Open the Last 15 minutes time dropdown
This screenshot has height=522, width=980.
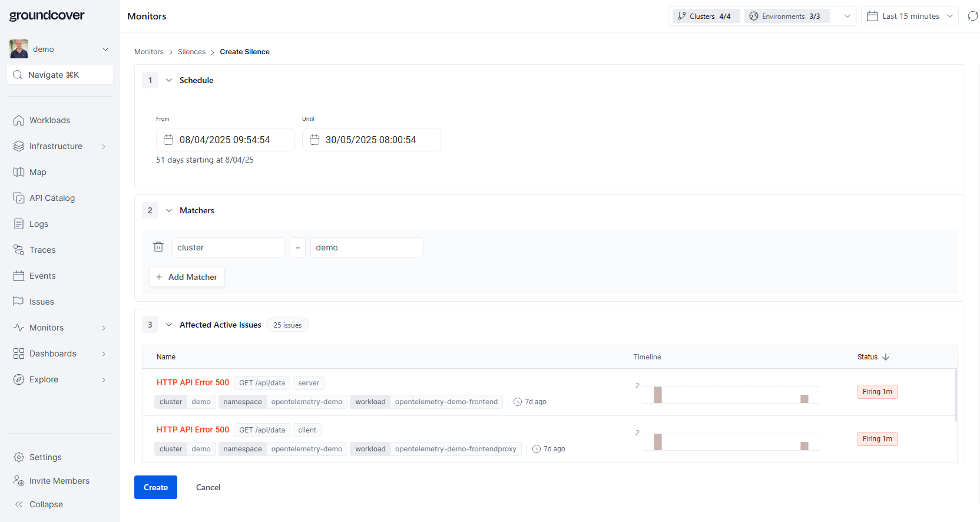click(909, 16)
